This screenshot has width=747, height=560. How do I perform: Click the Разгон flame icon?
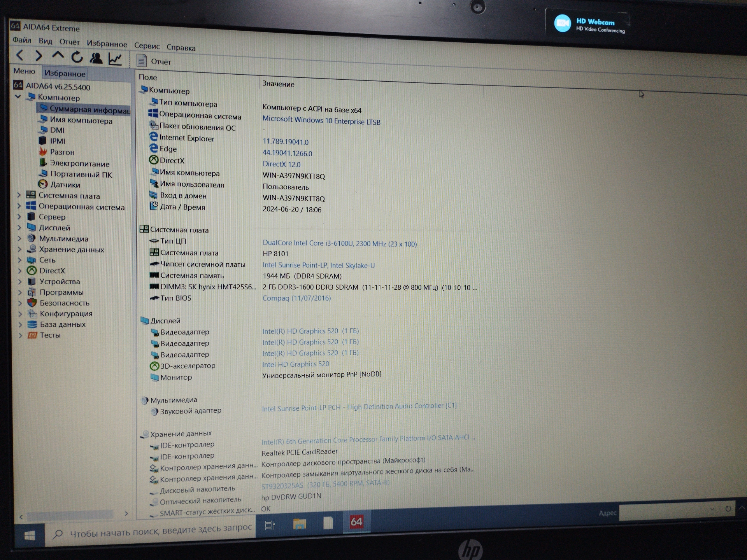coord(43,151)
